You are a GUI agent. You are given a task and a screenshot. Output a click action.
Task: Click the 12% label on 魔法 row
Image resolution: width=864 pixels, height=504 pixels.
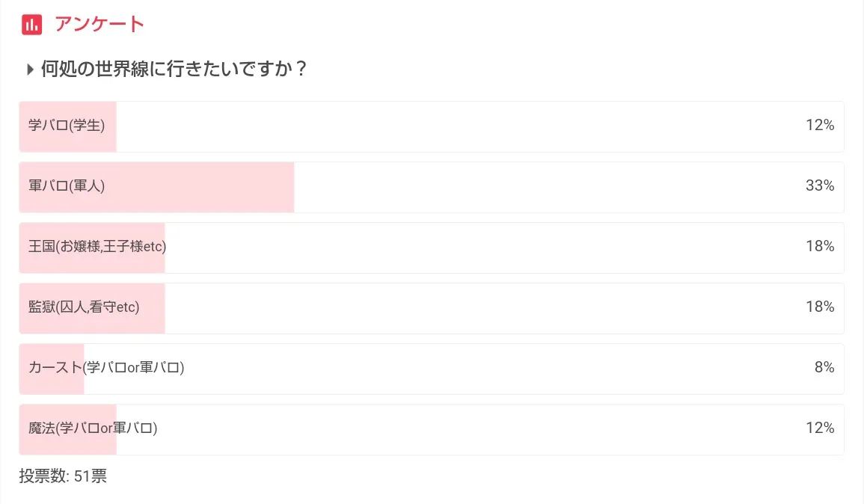pos(819,428)
